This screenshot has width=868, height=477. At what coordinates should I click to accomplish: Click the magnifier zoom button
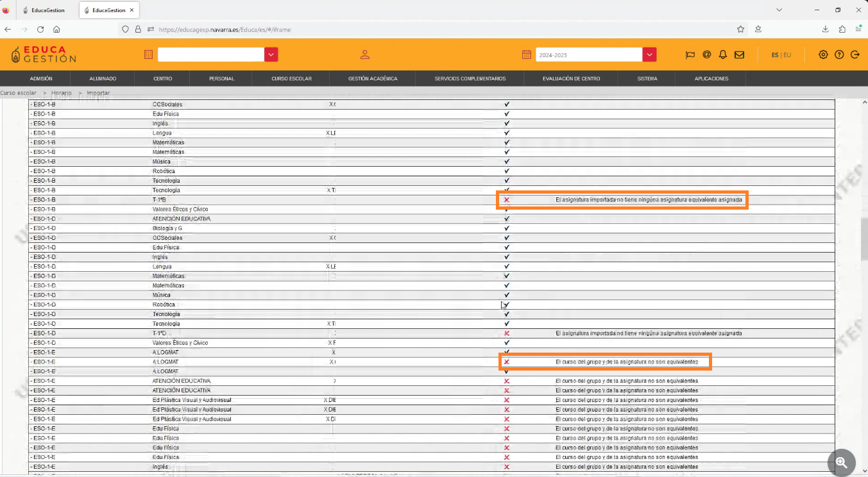pyautogui.click(x=841, y=462)
